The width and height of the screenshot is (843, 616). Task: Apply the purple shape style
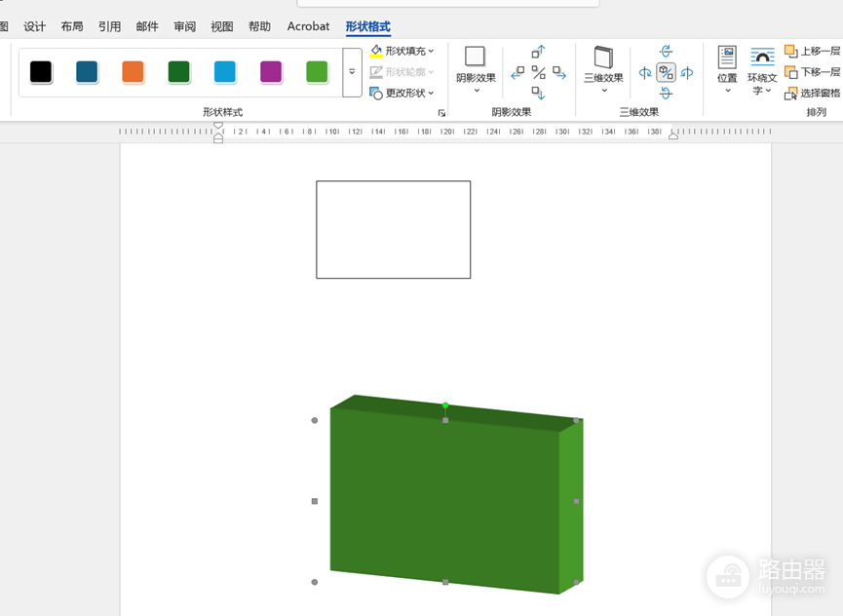coord(271,72)
